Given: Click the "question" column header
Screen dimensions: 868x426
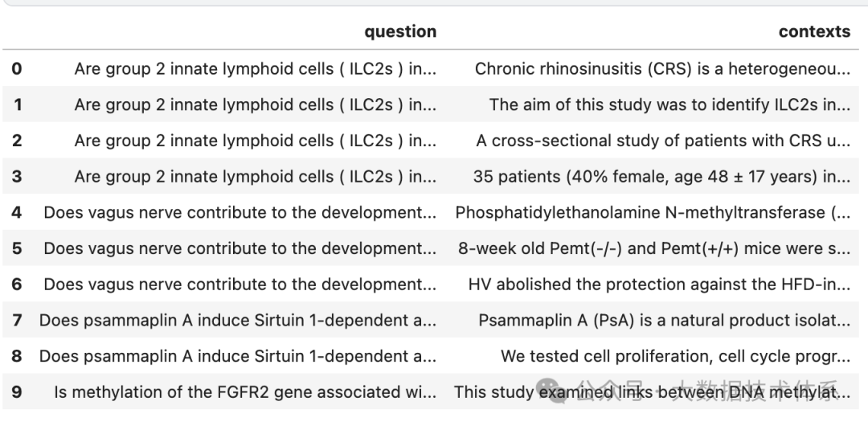Looking at the screenshot, I should click(400, 32).
